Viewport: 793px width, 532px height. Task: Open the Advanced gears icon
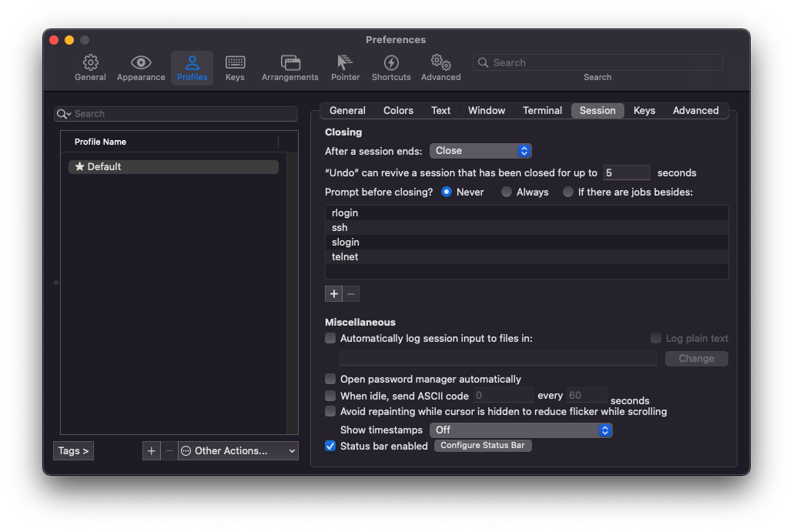point(441,62)
